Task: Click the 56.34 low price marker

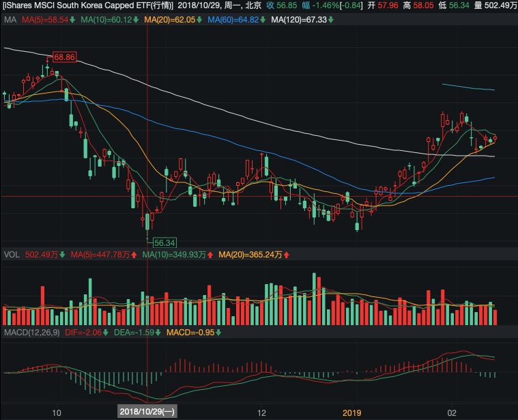Action: (164, 243)
